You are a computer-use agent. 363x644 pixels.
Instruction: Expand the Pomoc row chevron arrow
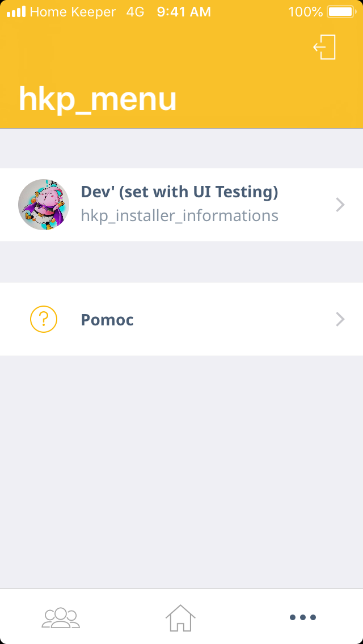(340, 319)
